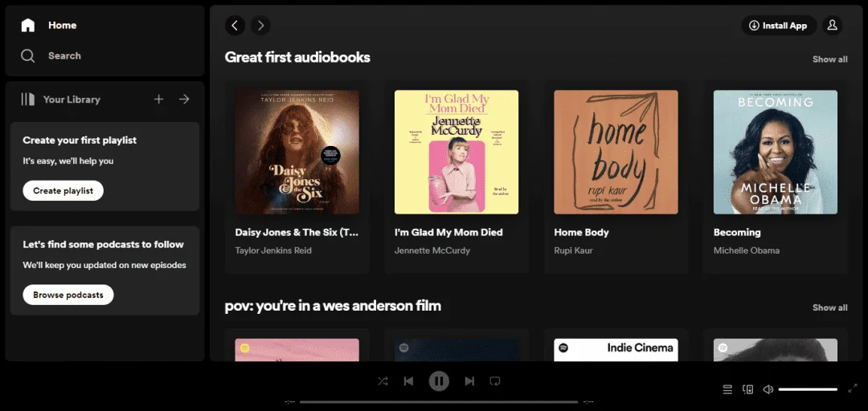Click 'pov: you're in a wes anderson film' heading

click(334, 306)
